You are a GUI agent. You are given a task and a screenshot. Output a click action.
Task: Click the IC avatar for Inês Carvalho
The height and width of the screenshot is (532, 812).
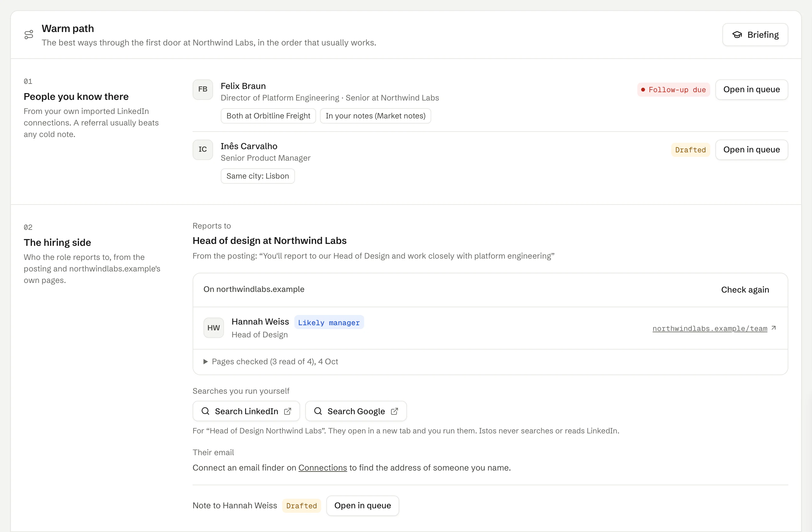203,149
